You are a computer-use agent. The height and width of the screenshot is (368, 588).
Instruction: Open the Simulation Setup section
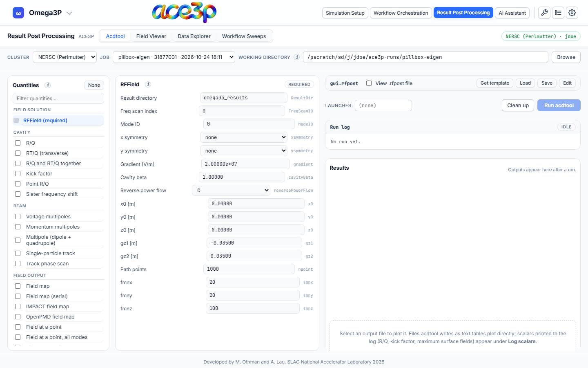345,13
